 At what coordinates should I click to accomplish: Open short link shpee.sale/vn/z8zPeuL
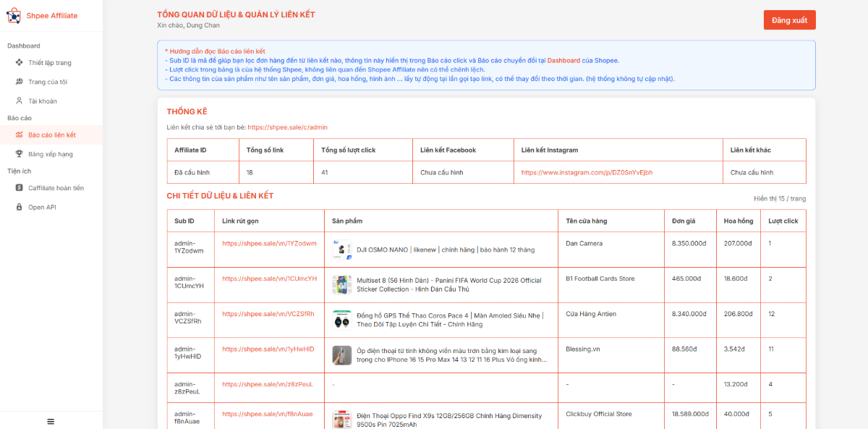(x=267, y=384)
